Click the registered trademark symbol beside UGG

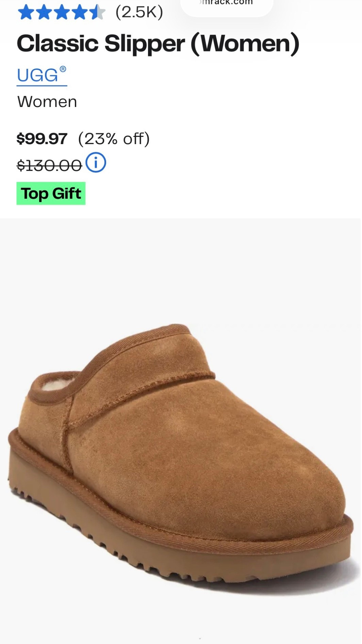point(63,69)
